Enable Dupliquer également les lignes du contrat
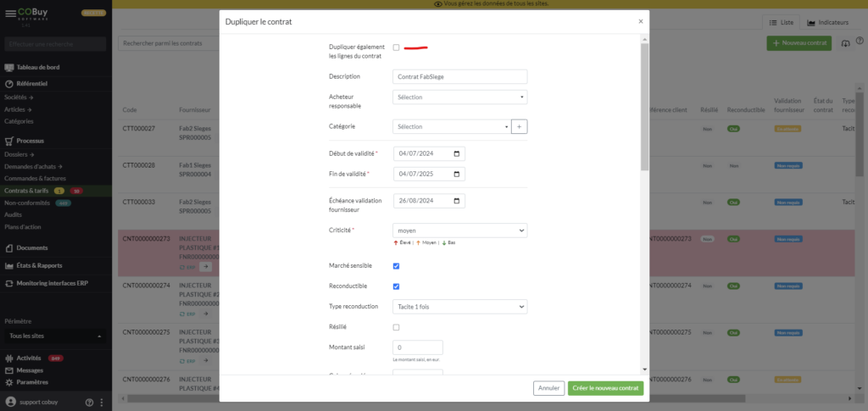The image size is (868, 411). pyautogui.click(x=396, y=47)
